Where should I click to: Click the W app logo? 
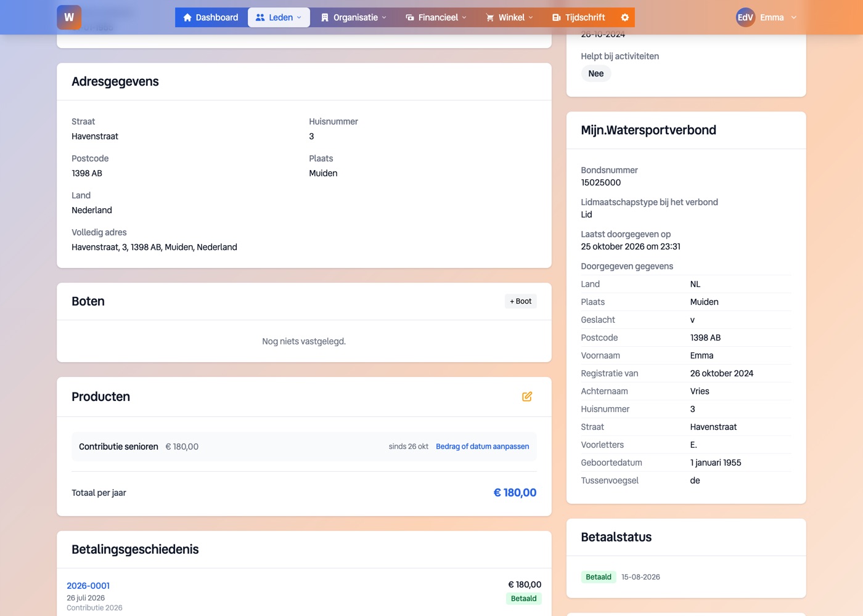69,17
